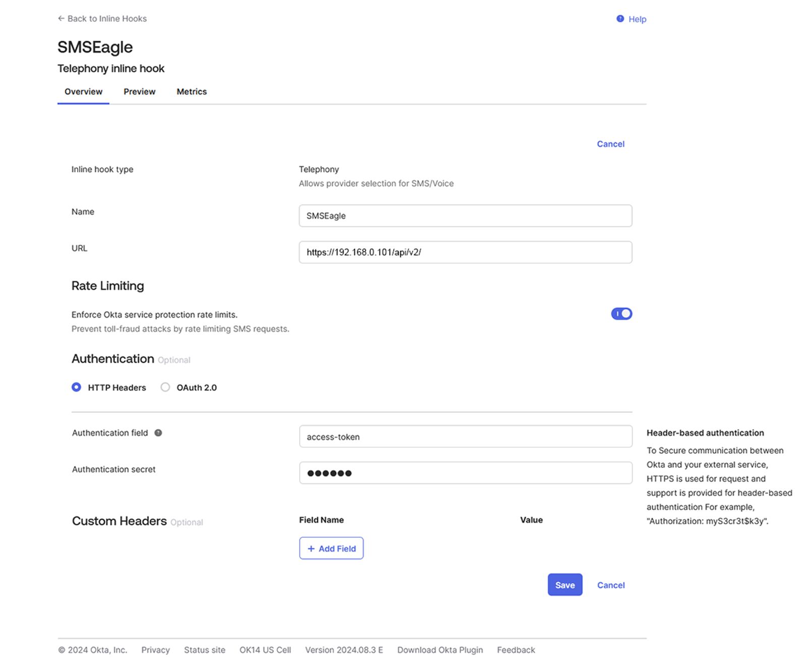The image size is (807, 672).
Task: Click Cancel next to Save button
Action: [611, 585]
